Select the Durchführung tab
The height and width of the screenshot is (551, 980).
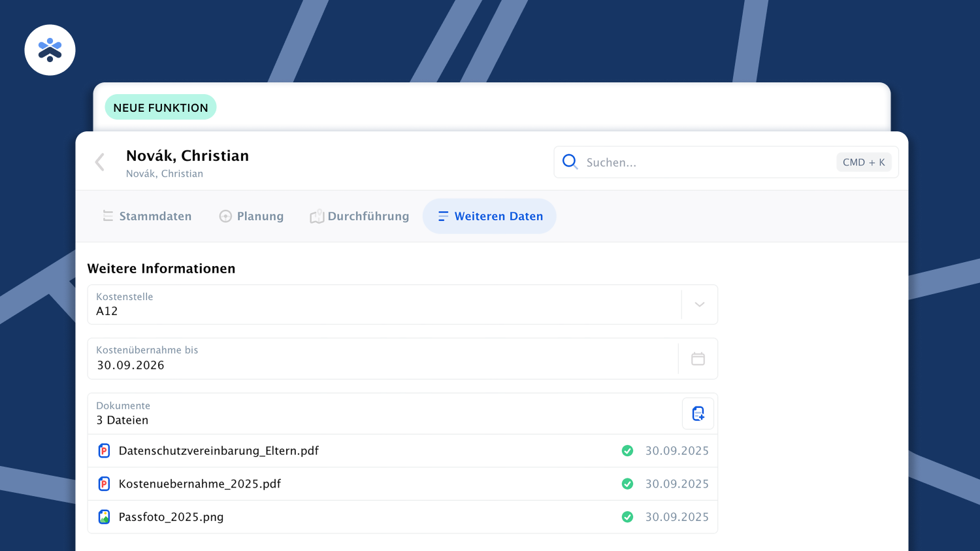(359, 216)
